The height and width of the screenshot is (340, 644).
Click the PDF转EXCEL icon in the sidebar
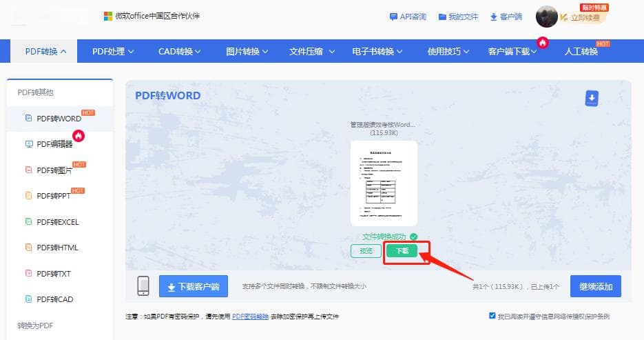(28, 221)
